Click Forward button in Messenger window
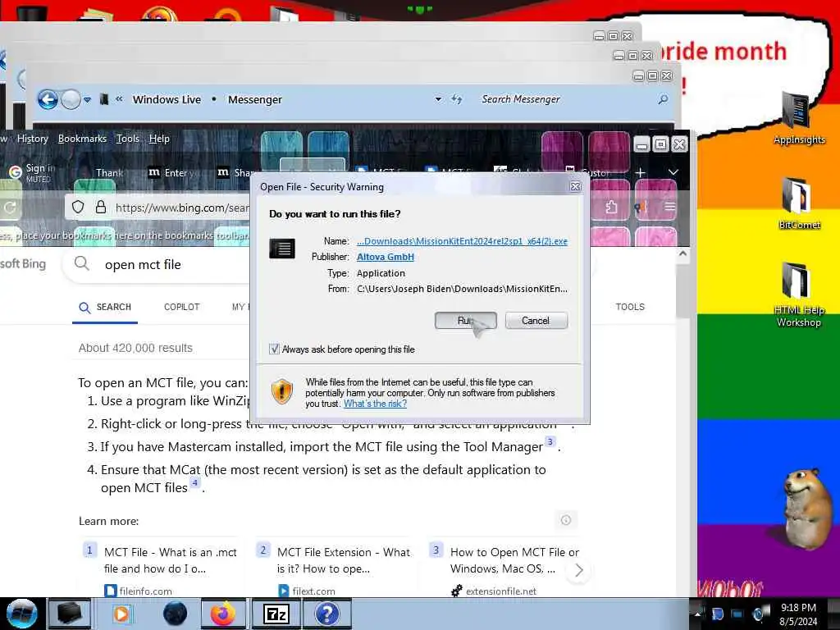Image resolution: width=840 pixels, height=630 pixels. pyautogui.click(x=71, y=99)
